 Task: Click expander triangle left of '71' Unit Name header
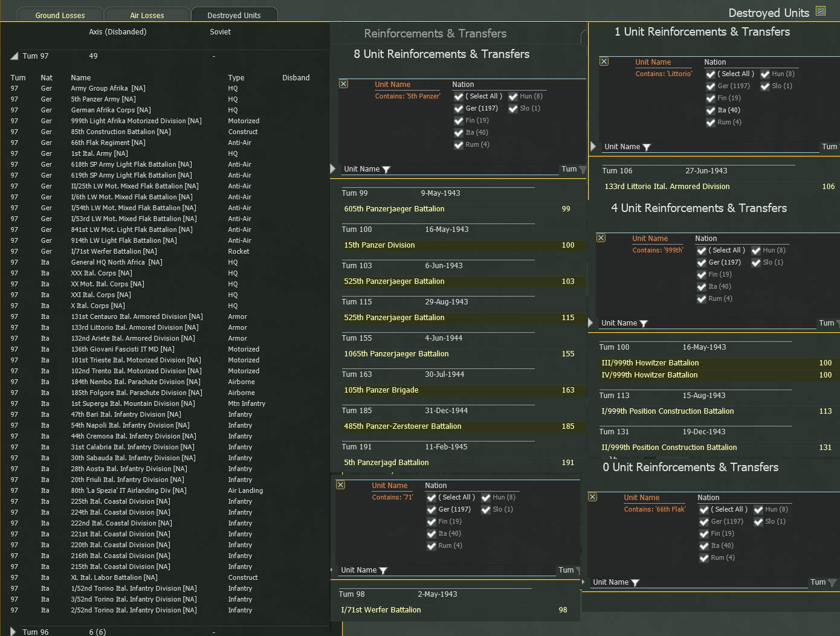click(x=332, y=570)
